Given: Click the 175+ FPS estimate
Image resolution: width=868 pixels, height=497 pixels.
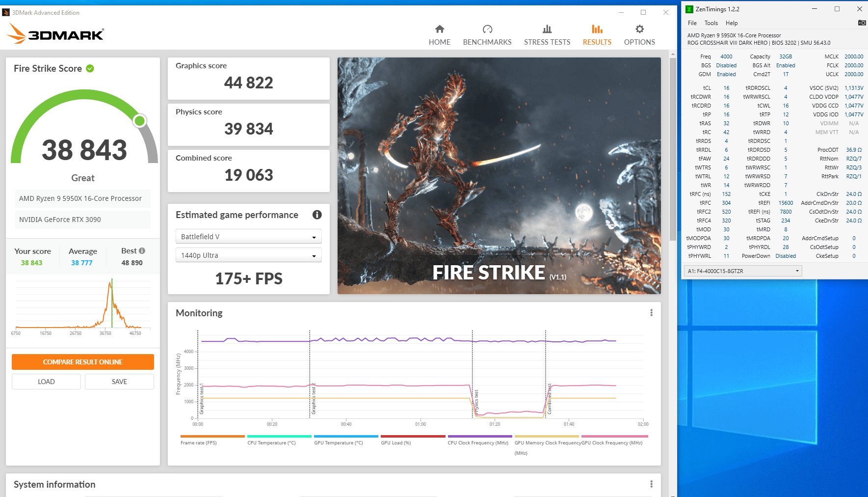Looking at the screenshot, I should 248,278.
